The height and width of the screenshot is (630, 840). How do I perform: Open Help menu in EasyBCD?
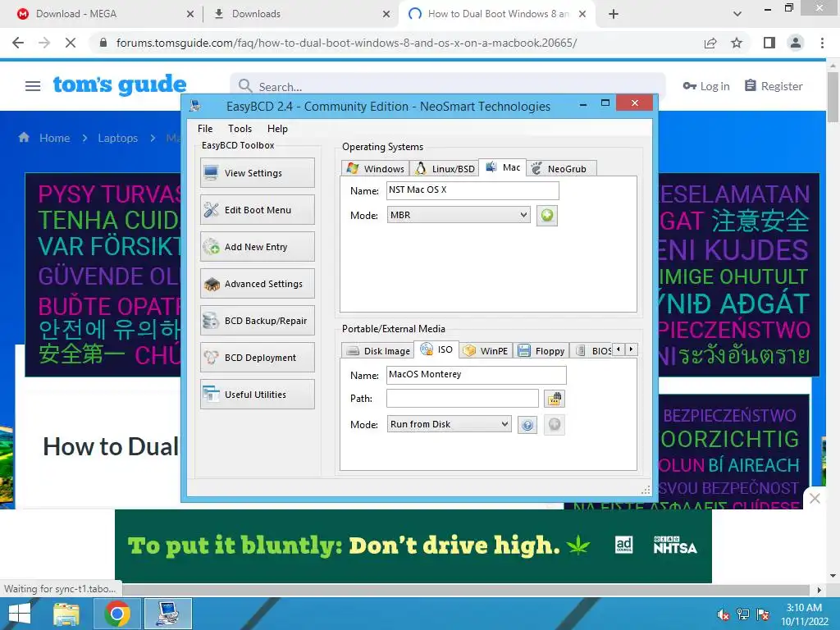click(x=277, y=129)
